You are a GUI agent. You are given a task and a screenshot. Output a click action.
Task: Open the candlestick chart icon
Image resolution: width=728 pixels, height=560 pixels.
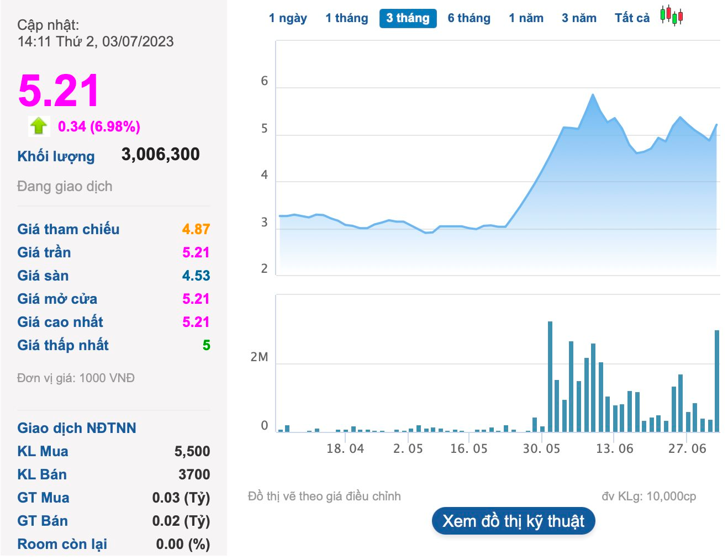pos(672,15)
